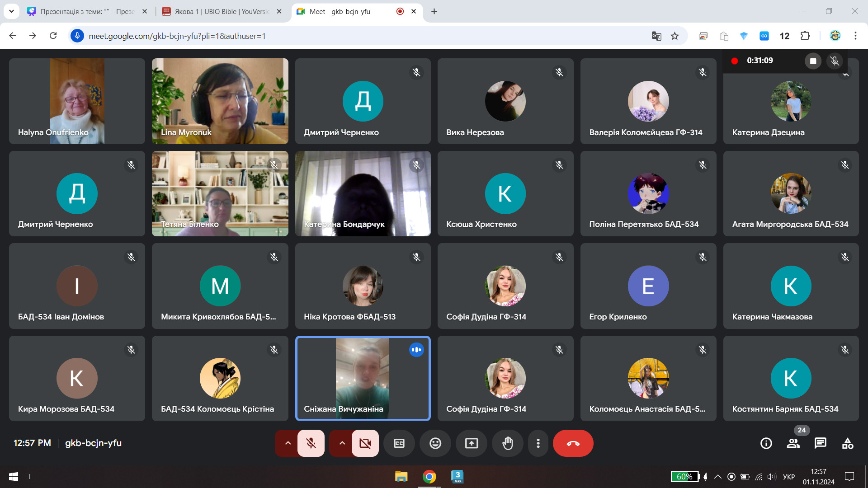The height and width of the screenshot is (488, 868).
Task: Open the meeting details info icon
Action: (x=766, y=443)
